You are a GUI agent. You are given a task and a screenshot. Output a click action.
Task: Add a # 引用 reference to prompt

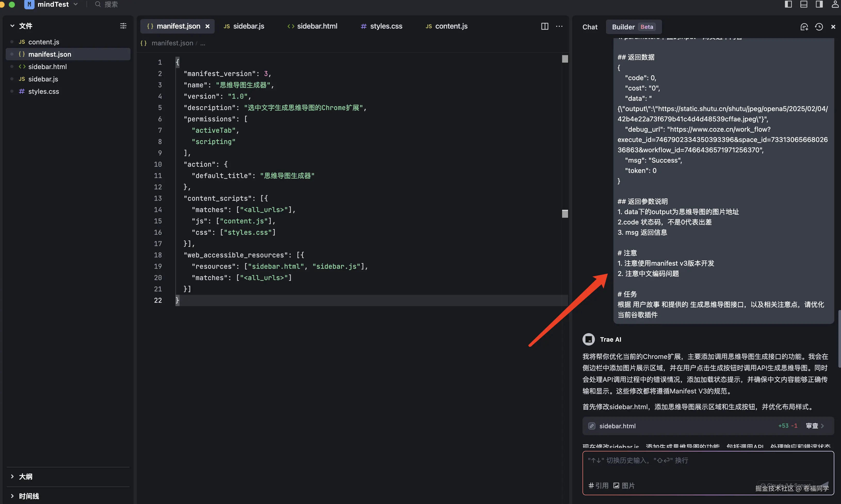tap(598, 485)
